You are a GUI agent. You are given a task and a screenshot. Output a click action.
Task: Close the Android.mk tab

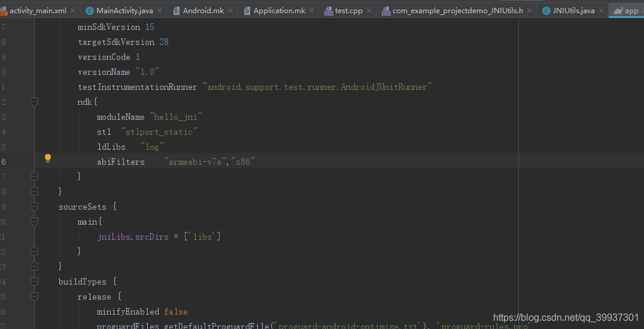pyautogui.click(x=230, y=11)
